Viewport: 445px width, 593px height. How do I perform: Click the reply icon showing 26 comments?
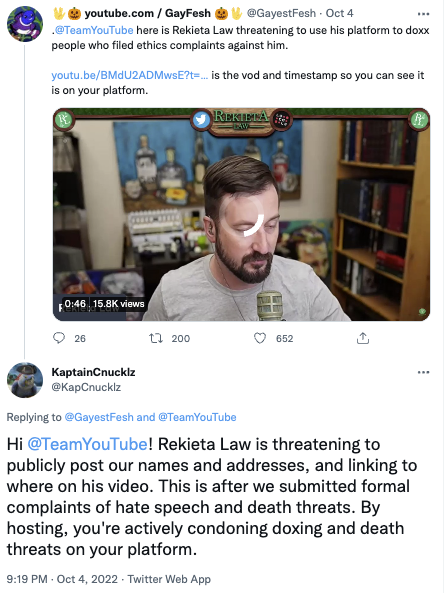click(59, 338)
